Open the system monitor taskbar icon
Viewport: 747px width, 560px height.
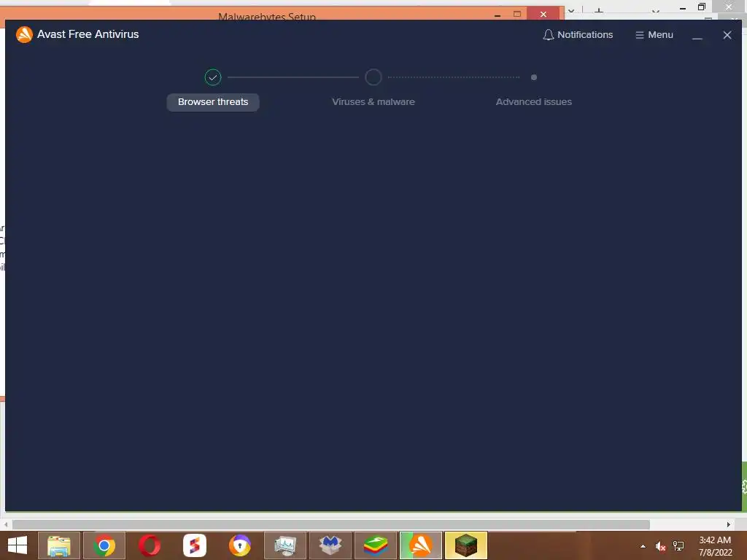pos(285,545)
